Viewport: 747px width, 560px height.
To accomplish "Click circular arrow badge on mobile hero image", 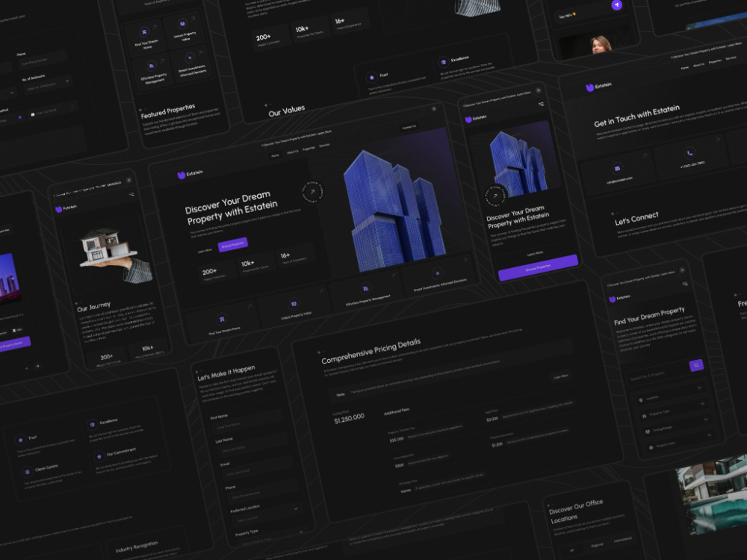I will point(495,196).
